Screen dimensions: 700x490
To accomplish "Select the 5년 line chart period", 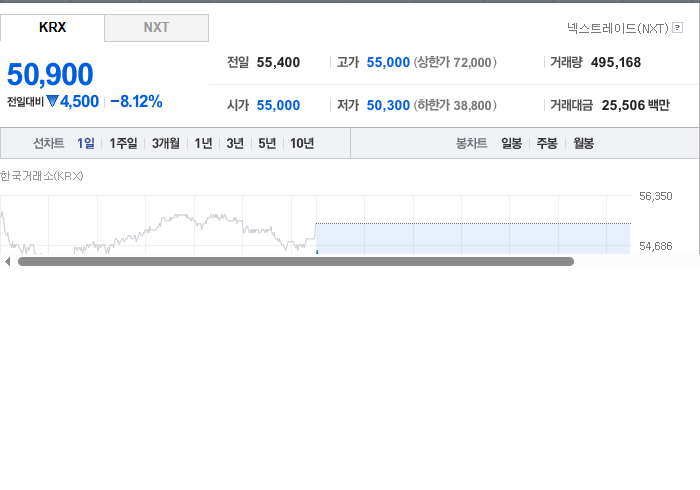I will tap(267, 143).
